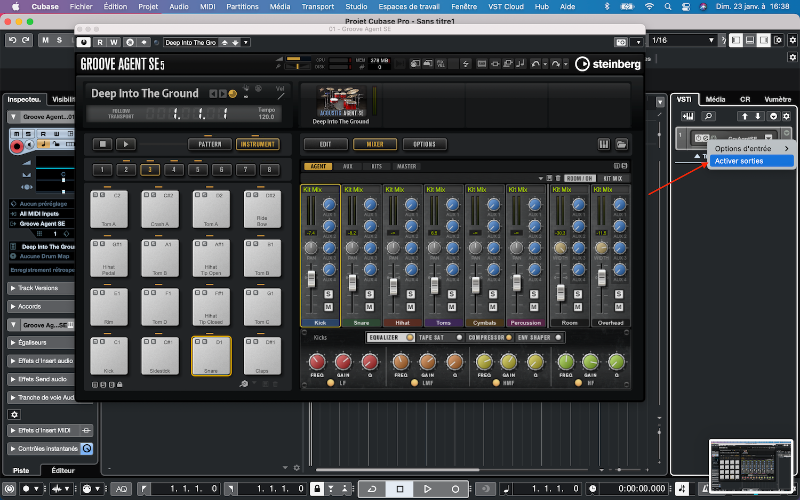
Task: Open the plugin preset dropdown arrow
Action: point(245,42)
